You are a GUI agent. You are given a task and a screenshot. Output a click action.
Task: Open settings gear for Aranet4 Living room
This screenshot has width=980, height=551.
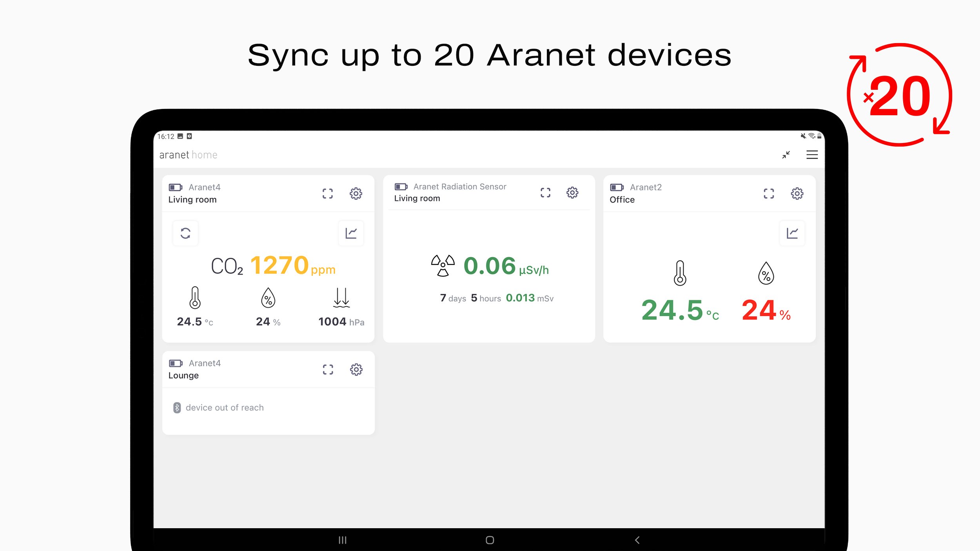[356, 193]
